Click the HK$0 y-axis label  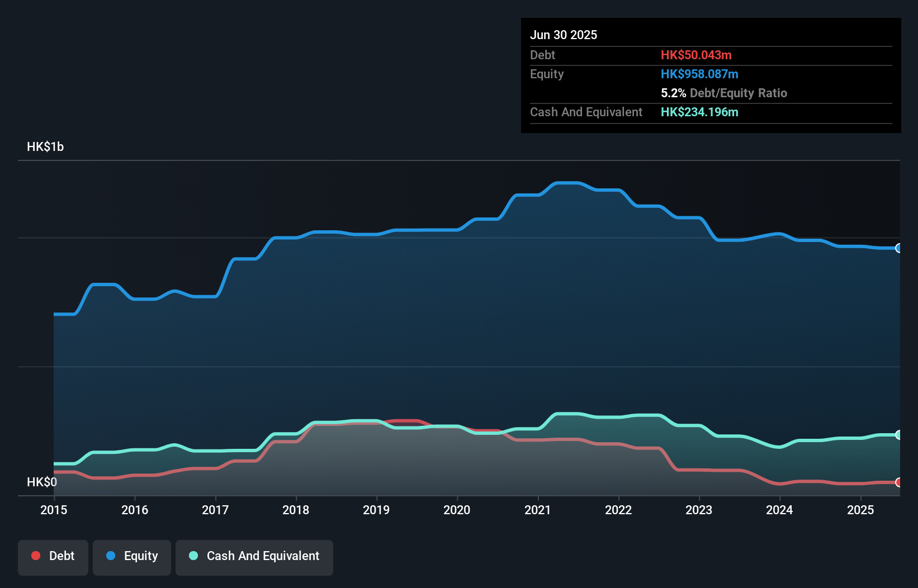coord(42,482)
